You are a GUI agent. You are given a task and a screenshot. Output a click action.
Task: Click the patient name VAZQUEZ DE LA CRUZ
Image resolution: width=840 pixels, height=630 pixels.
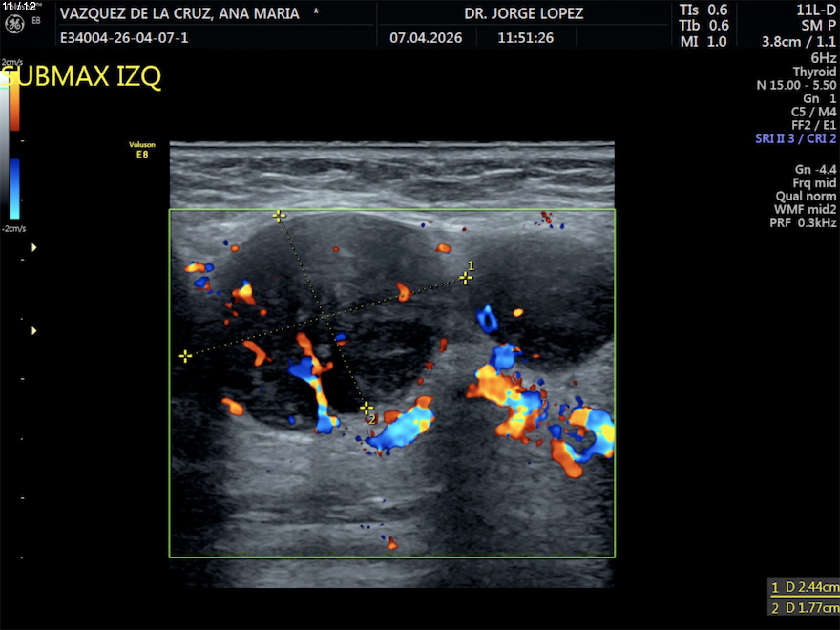pos(179,13)
